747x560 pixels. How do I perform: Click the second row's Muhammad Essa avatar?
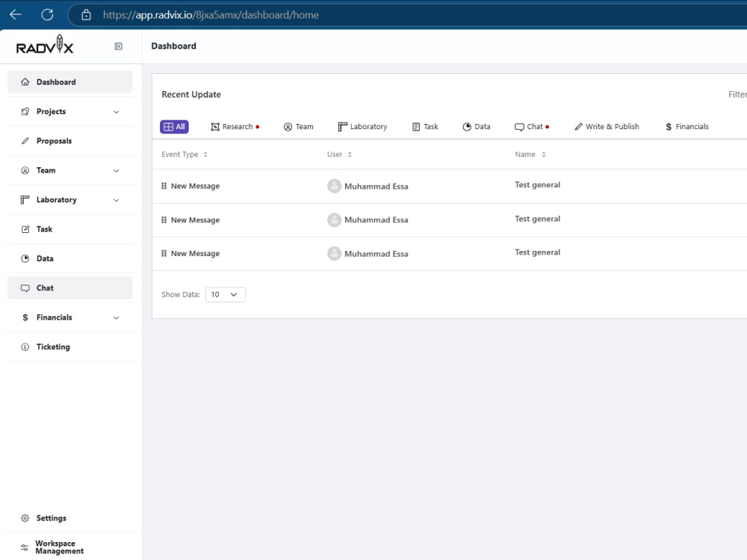[x=335, y=220]
